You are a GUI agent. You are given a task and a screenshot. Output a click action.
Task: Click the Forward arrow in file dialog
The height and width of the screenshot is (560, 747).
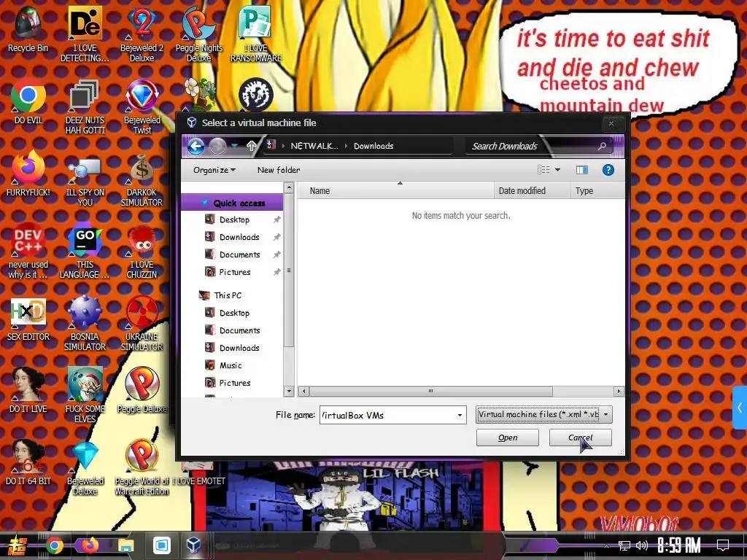[217, 146]
